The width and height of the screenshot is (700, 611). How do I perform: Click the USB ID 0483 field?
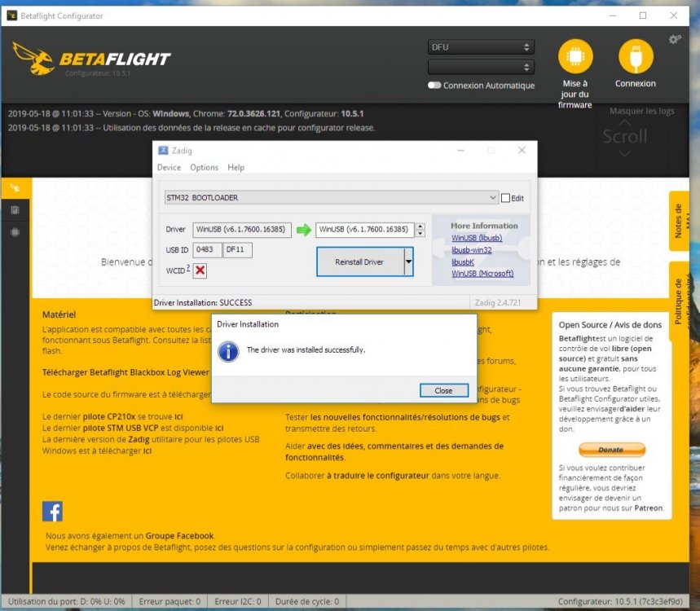pyautogui.click(x=207, y=250)
